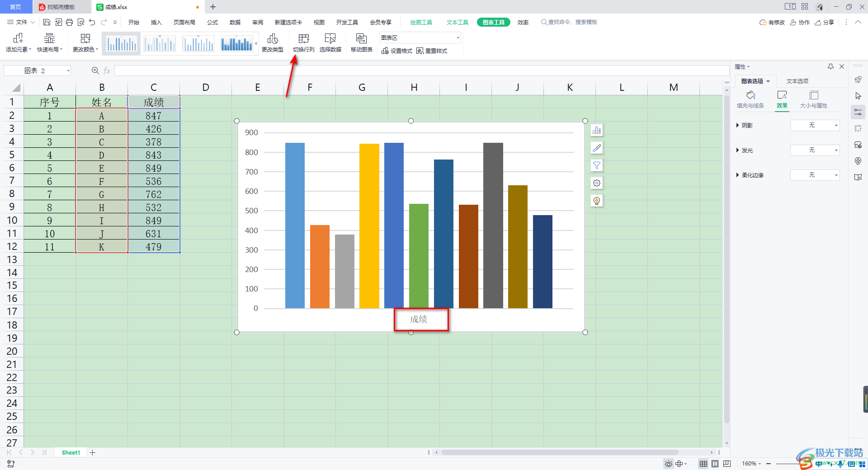Click the properties sliders icon in right sidebar
The width and height of the screenshot is (868, 470).
[858, 112]
